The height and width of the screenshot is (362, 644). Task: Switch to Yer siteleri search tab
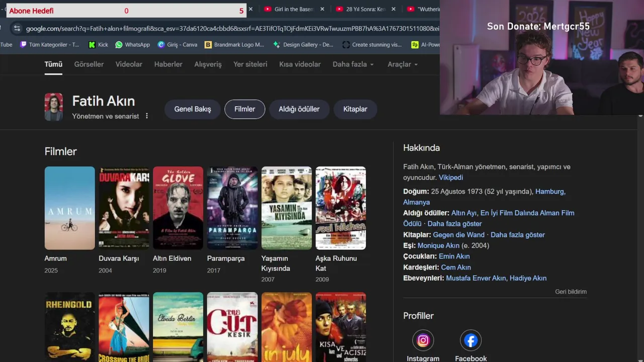point(250,64)
